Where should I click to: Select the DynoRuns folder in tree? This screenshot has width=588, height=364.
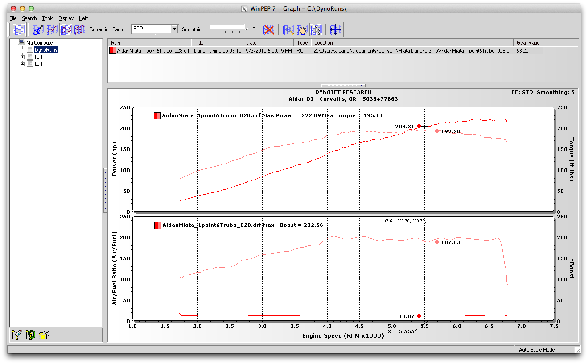coord(46,50)
